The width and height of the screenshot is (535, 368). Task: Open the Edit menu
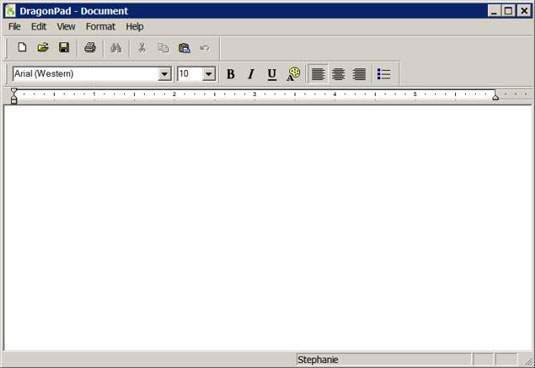click(x=39, y=27)
